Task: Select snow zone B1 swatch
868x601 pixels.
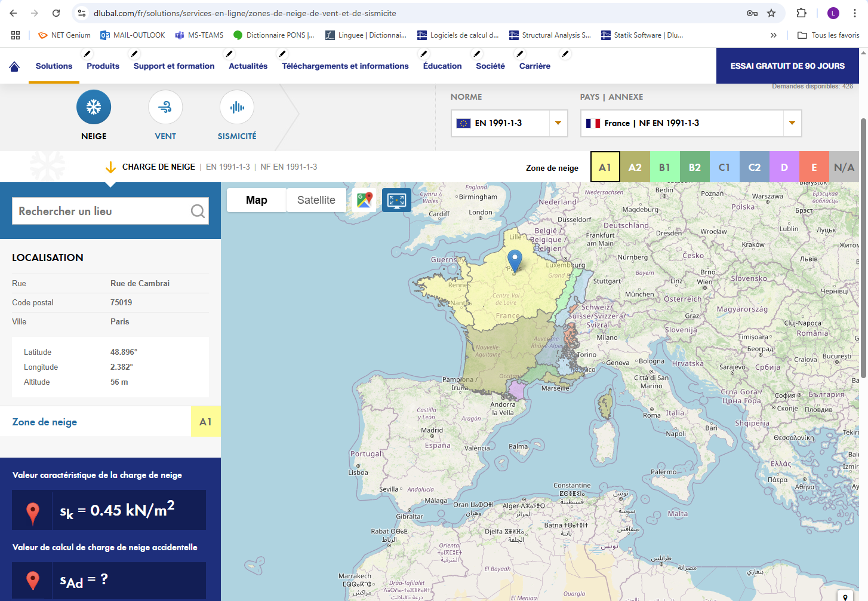Action: 665,167
